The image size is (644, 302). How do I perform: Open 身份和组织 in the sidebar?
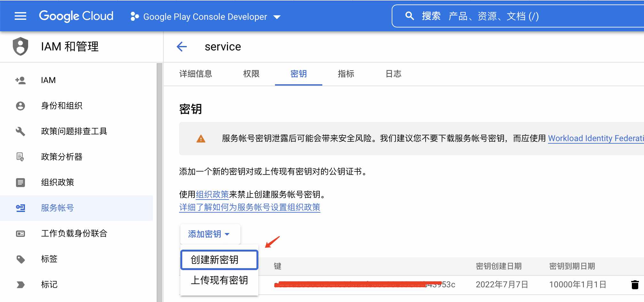pyautogui.click(x=76, y=106)
